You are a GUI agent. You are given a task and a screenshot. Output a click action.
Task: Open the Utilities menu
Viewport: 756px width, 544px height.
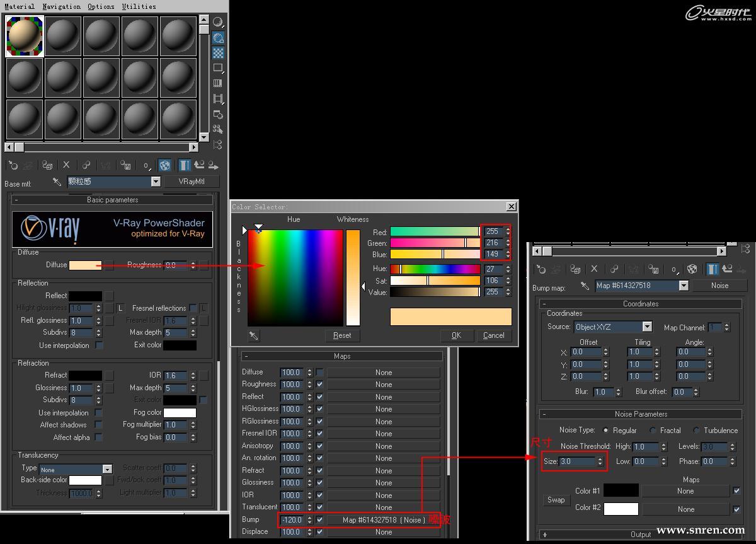tap(139, 6)
